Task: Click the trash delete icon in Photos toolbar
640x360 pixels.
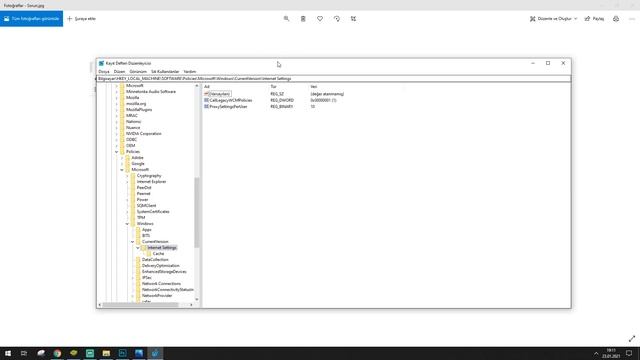Action: coord(303,19)
